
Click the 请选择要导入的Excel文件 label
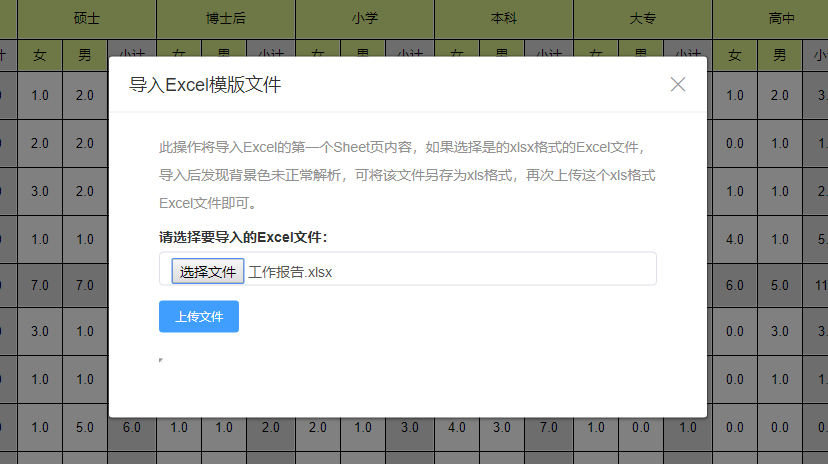(243, 237)
